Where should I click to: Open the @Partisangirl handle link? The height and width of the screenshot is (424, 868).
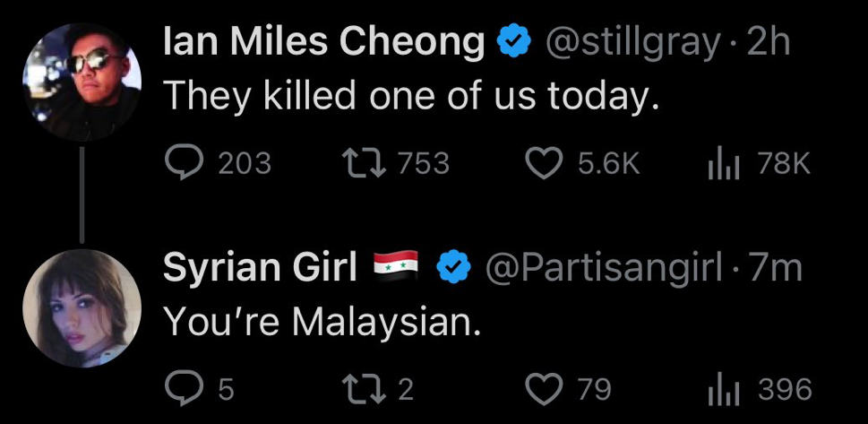(x=601, y=267)
